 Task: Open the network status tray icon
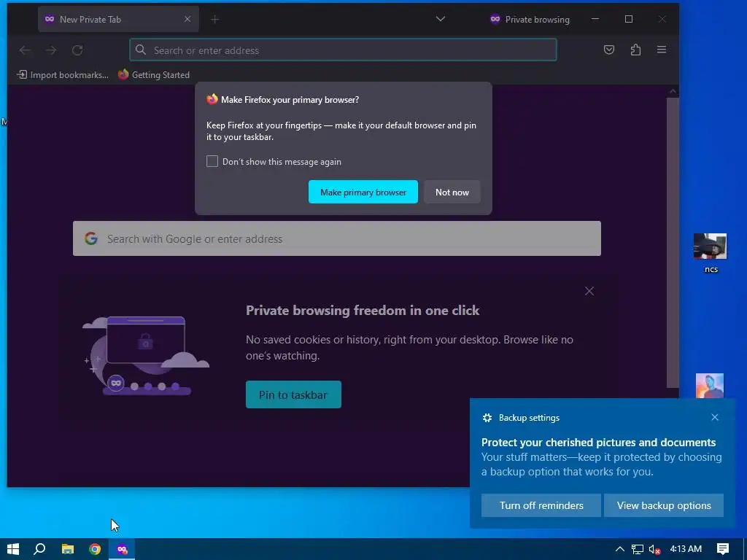[x=638, y=549]
